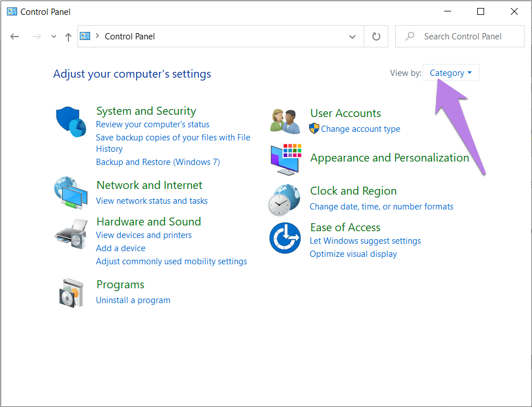The image size is (532, 407).
Task: Click the back navigation arrow
Action: tap(15, 37)
